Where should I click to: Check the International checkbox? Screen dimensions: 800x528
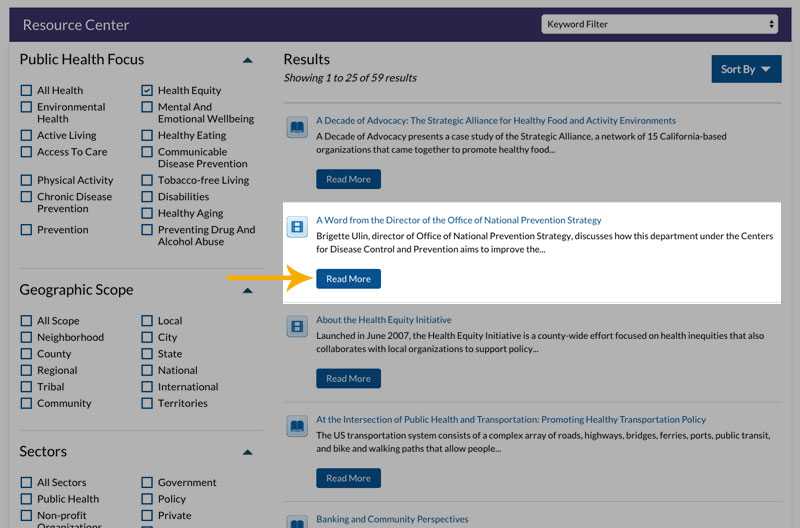pos(147,387)
